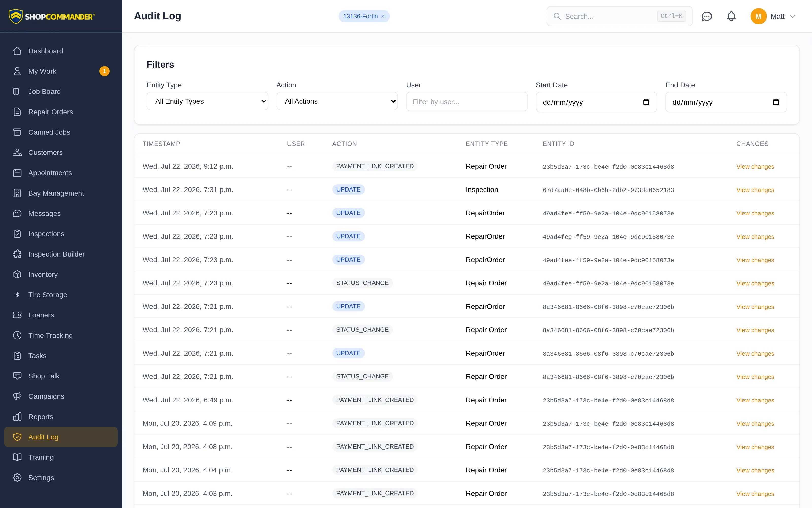Click the Training book icon
Viewport: 812px width, 508px height.
point(17,457)
